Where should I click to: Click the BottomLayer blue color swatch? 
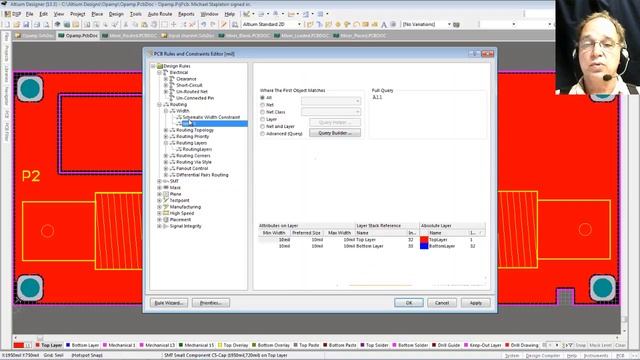tap(424, 246)
